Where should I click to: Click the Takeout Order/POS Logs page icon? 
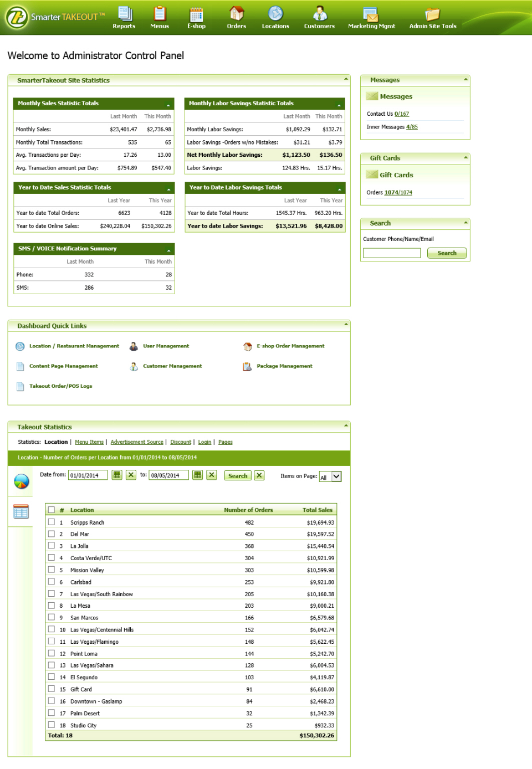coord(20,387)
